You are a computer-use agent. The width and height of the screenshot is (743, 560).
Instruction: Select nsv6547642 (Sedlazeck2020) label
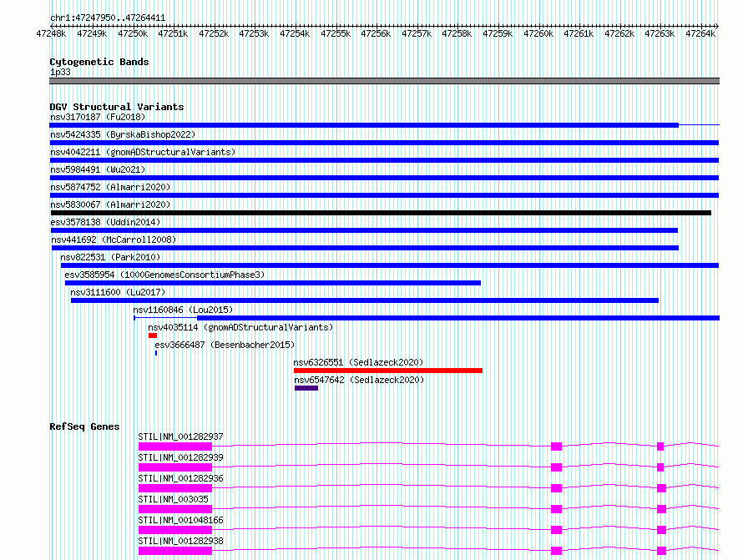coord(359,380)
